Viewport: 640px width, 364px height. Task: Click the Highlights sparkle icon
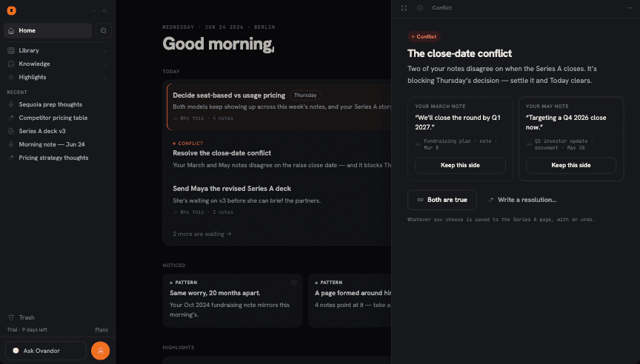(x=11, y=77)
